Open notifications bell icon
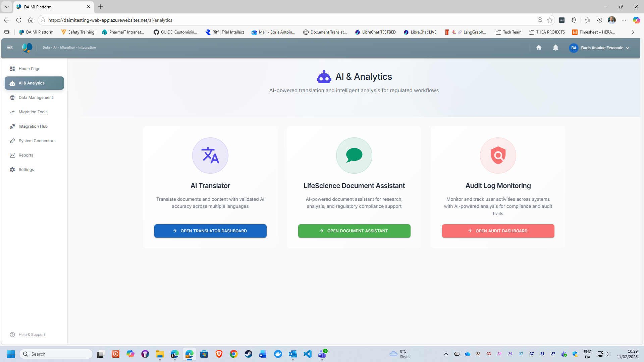 pos(555,48)
